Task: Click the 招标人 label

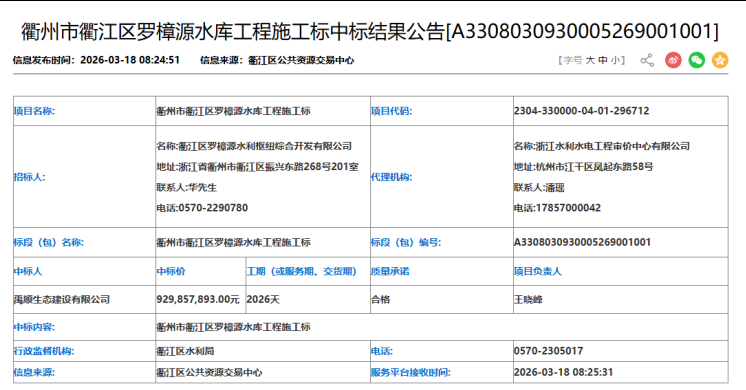Action: coord(29,177)
